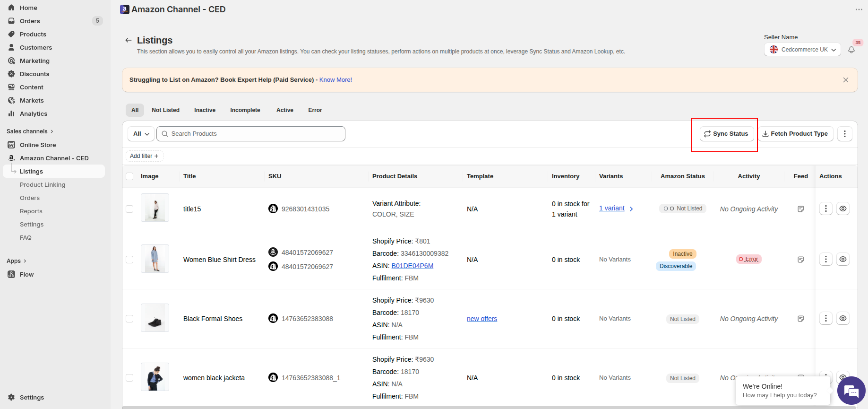Click the Sync Status button
Viewport: 868px width, 409px height.
click(727, 134)
